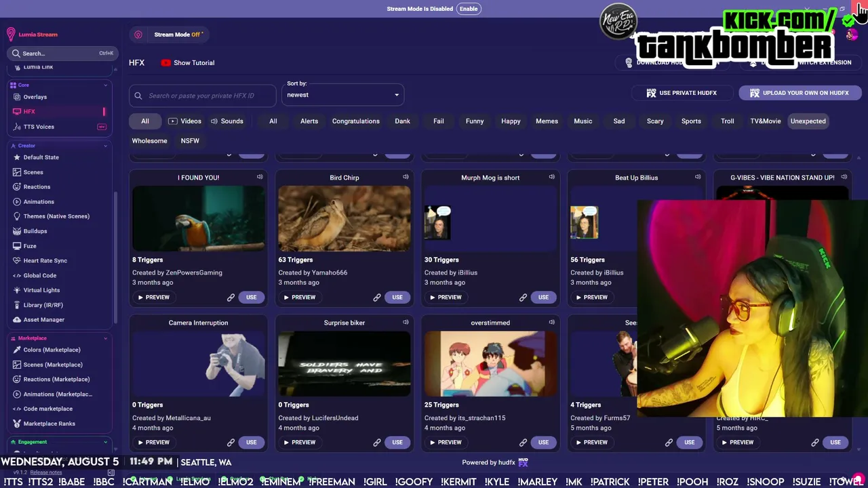
Task: Click the Themes (Native Scenes) icon
Action: click(x=17, y=216)
